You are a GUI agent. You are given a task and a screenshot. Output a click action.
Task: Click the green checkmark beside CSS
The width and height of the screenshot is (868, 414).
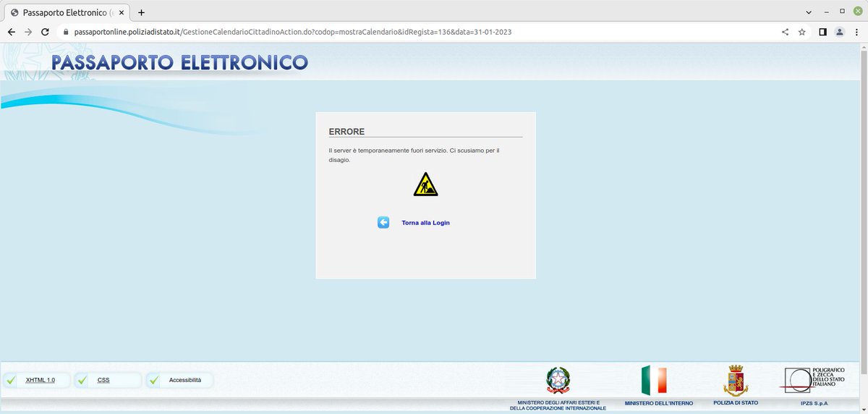click(82, 380)
